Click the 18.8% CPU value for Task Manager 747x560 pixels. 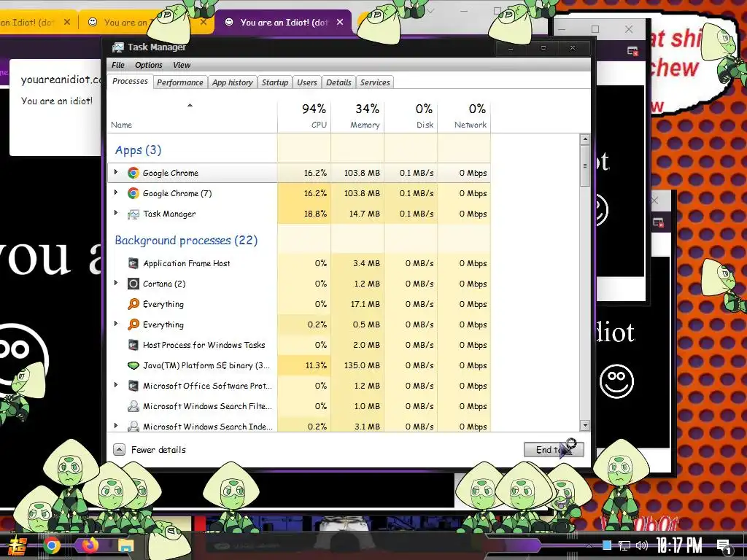click(315, 214)
